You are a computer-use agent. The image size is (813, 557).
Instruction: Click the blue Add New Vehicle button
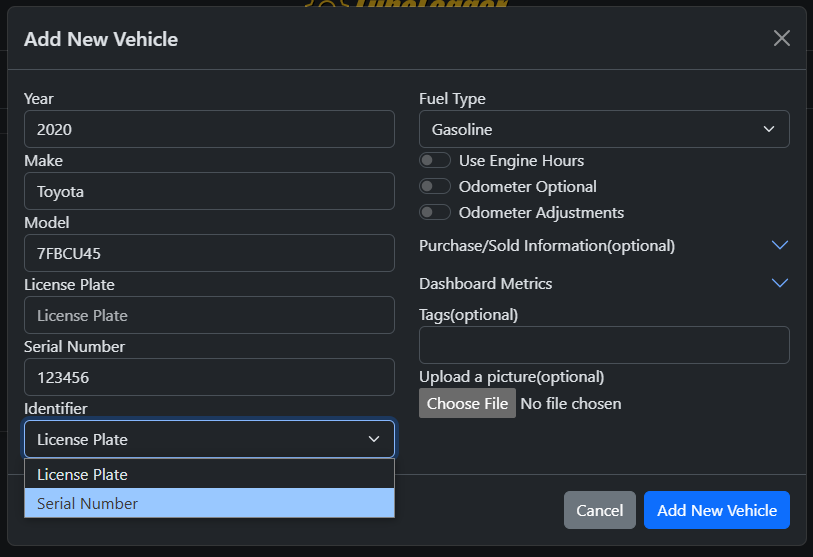717,510
